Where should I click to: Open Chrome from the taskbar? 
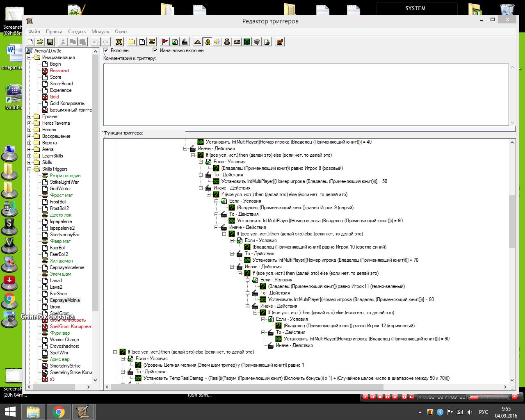[58, 411]
